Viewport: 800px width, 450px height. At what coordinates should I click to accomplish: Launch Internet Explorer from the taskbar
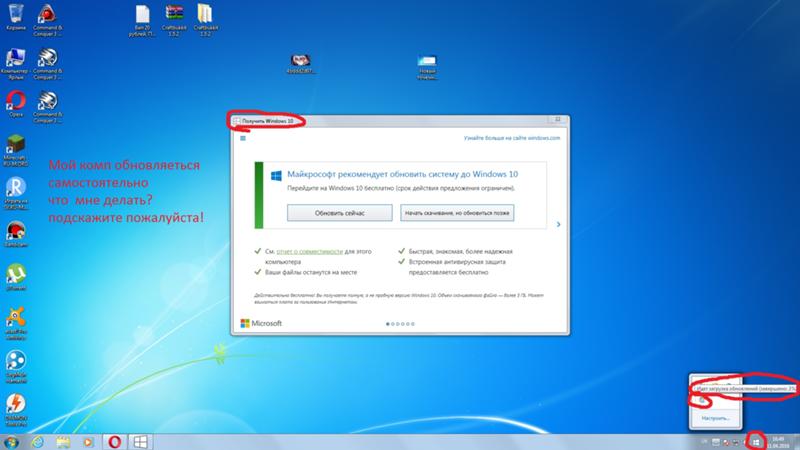pyautogui.click(x=38, y=442)
